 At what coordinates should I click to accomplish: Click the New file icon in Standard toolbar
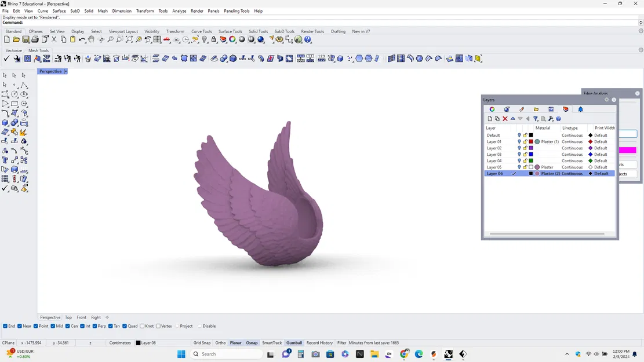click(6, 39)
